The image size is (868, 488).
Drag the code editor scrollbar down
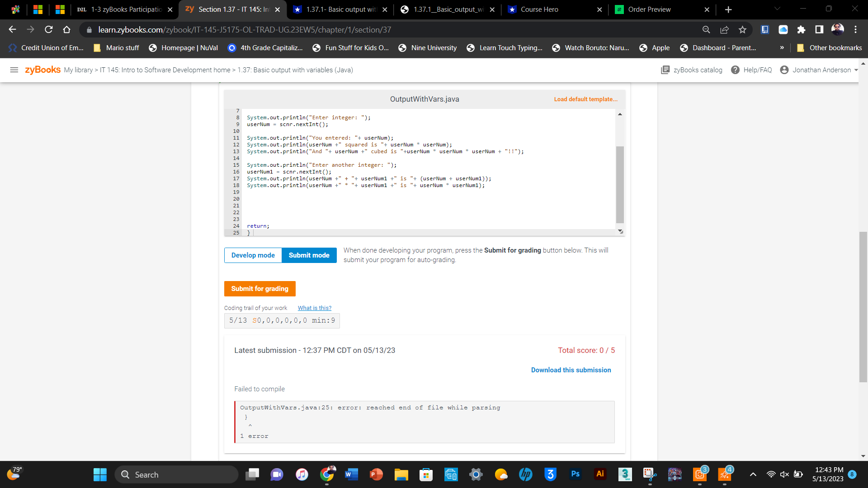pyautogui.click(x=621, y=231)
